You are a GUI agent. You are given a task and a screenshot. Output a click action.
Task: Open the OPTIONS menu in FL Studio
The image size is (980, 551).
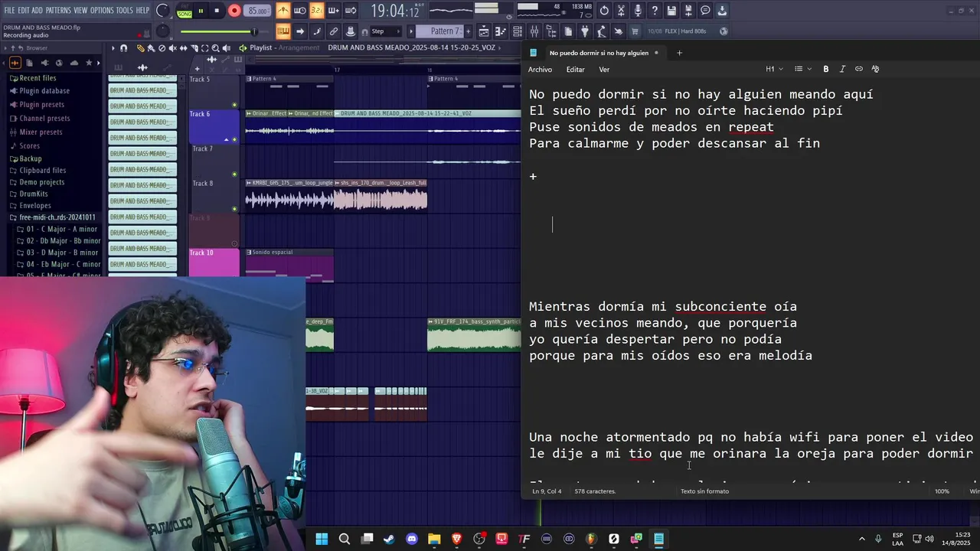[x=102, y=10]
